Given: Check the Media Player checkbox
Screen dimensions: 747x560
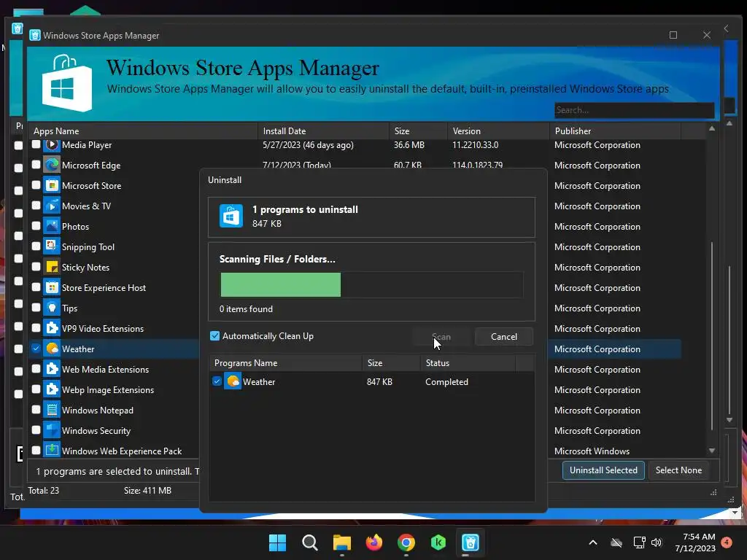Looking at the screenshot, I should click(x=36, y=144).
